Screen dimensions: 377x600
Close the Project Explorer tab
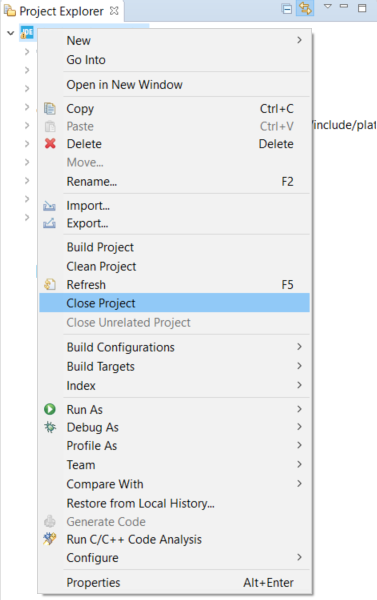(114, 11)
